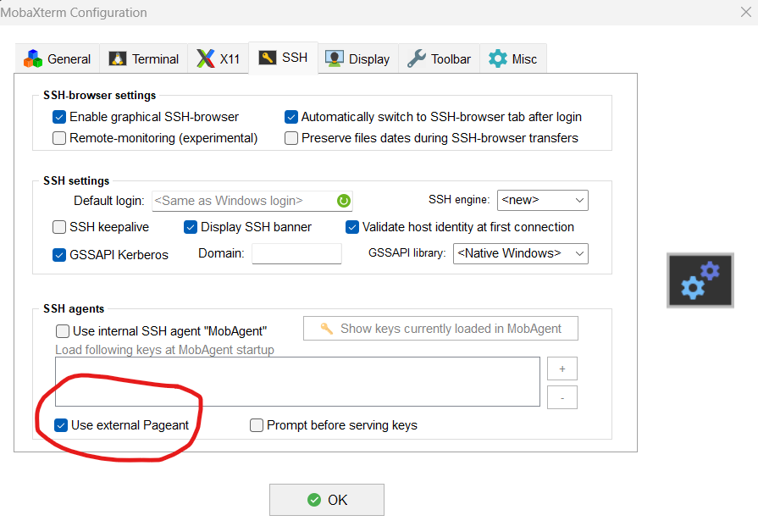Click the Kerberos Domain text field

tap(296, 253)
